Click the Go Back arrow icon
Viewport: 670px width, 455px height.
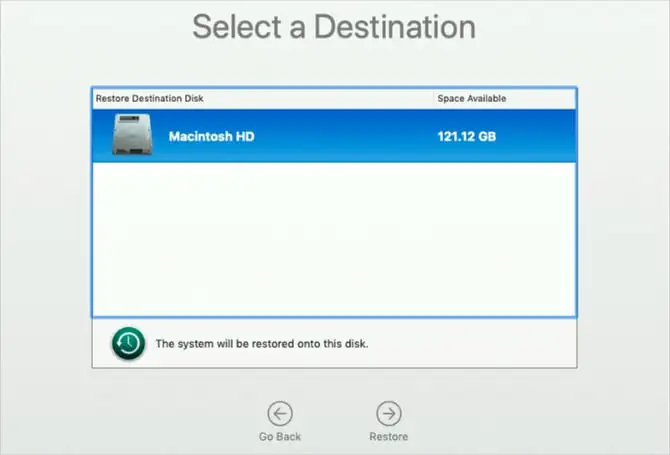point(280,413)
